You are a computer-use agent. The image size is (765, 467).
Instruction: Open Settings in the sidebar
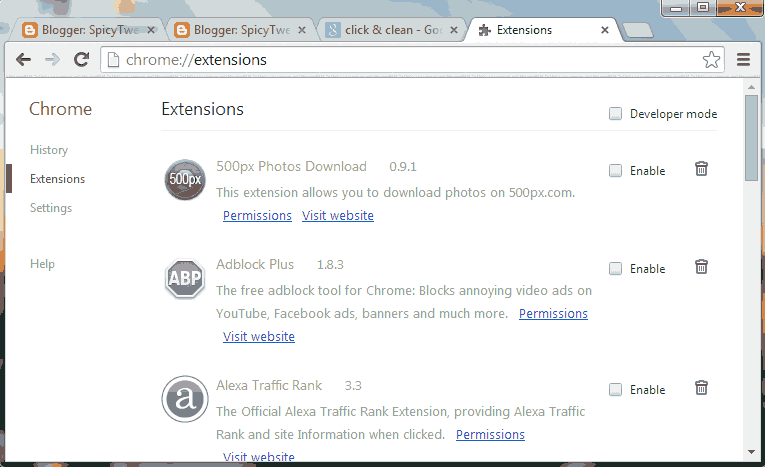[x=51, y=208]
